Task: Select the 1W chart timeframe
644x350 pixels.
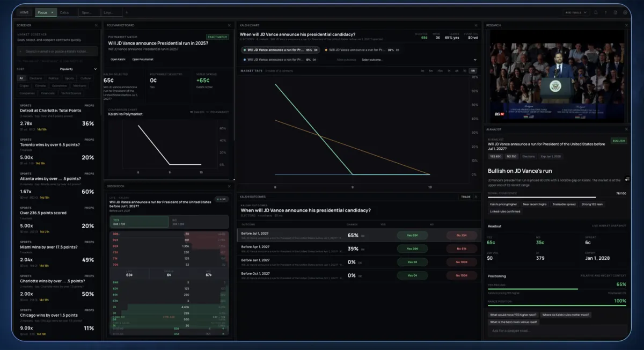Action: tap(473, 70)
